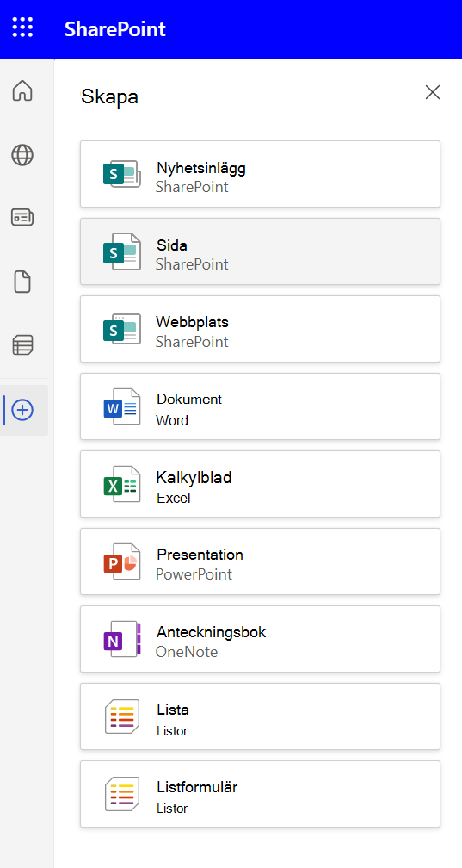The width and height of the screenshot is (462, 868).
Task: Create a new Lista
Action: pos(260,716)
